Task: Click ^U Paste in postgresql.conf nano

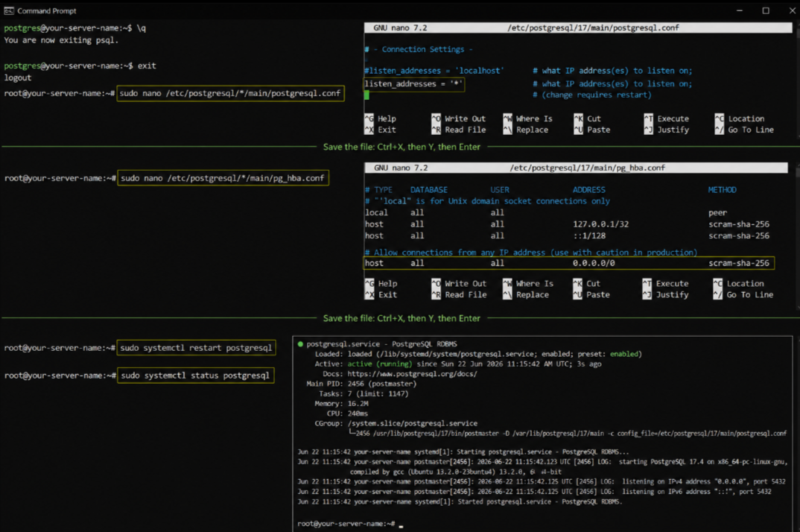Action: point(592,130)
